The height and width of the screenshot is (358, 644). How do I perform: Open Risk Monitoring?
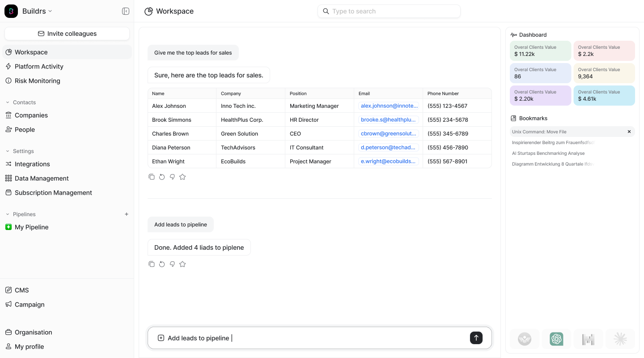[x=37, y=81]
